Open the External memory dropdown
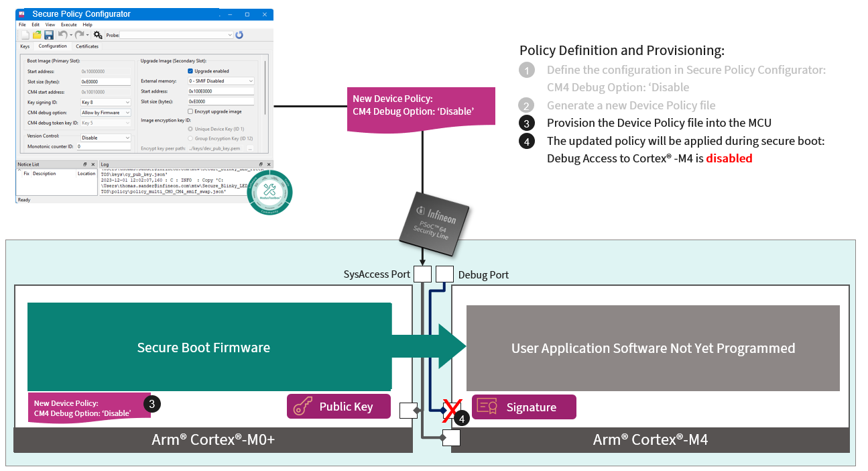868x471 pixels. click(221, 81)
